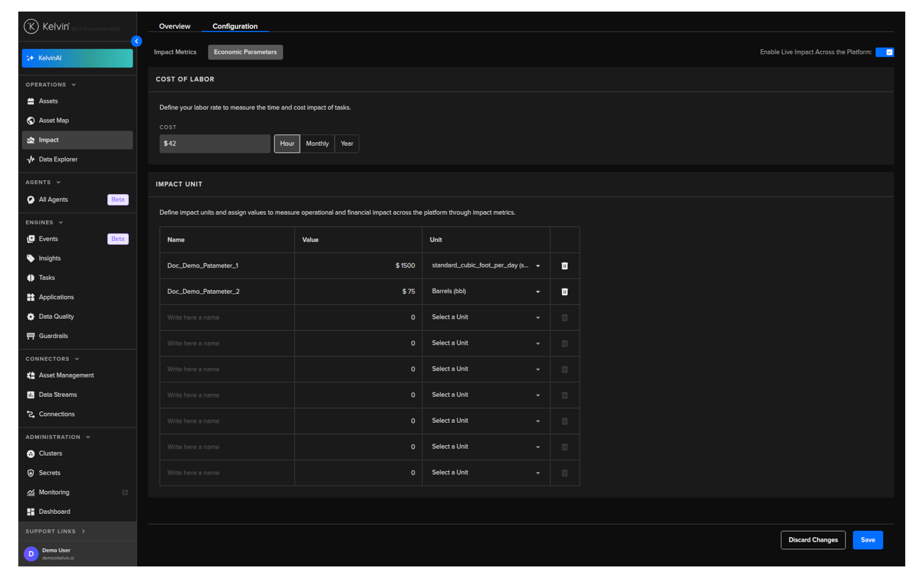The height and width of the screenshot is (578, 924).
Task: Select Impact in the sidebar
Action: click(77, 140)
